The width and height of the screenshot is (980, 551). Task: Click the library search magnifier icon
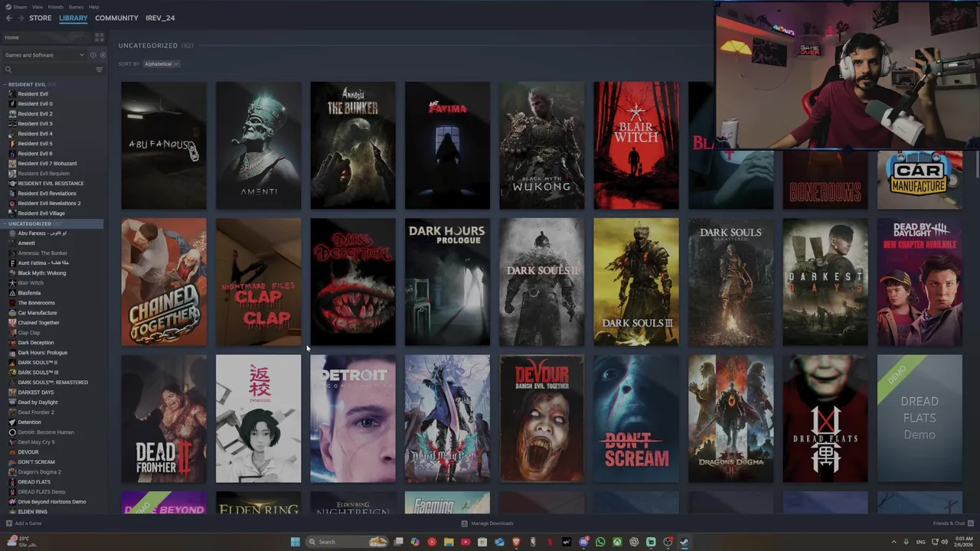(x=8, y=70)
